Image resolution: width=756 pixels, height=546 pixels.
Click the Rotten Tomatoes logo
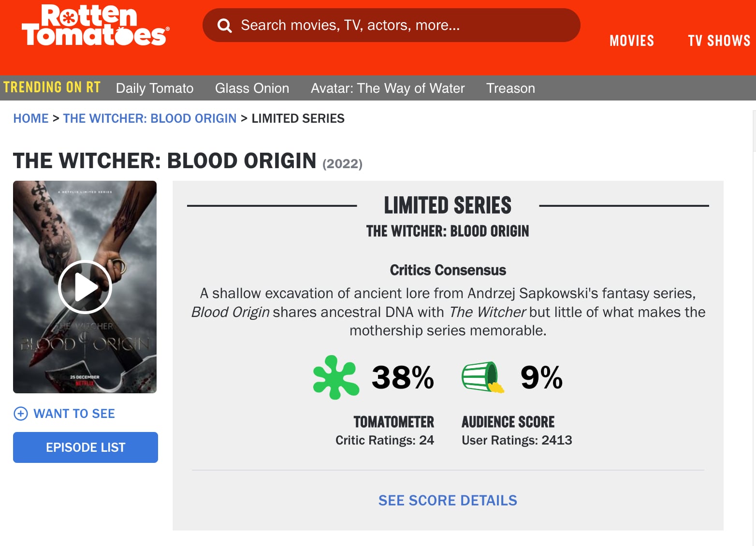[95, 26]
